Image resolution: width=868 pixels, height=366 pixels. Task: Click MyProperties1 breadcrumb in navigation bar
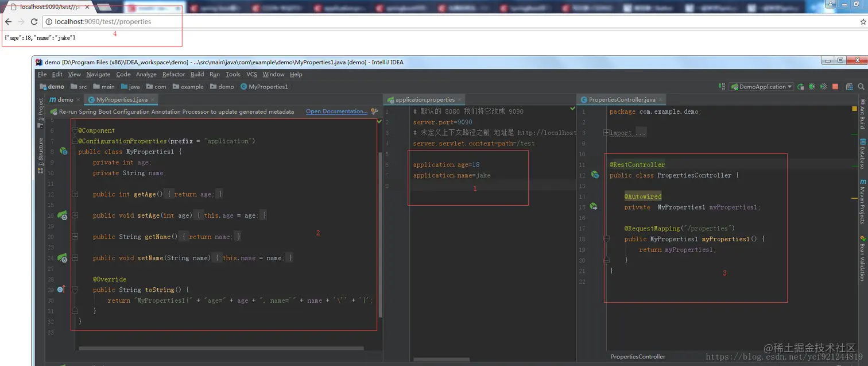pyautogui.click(x=264, y=87)
